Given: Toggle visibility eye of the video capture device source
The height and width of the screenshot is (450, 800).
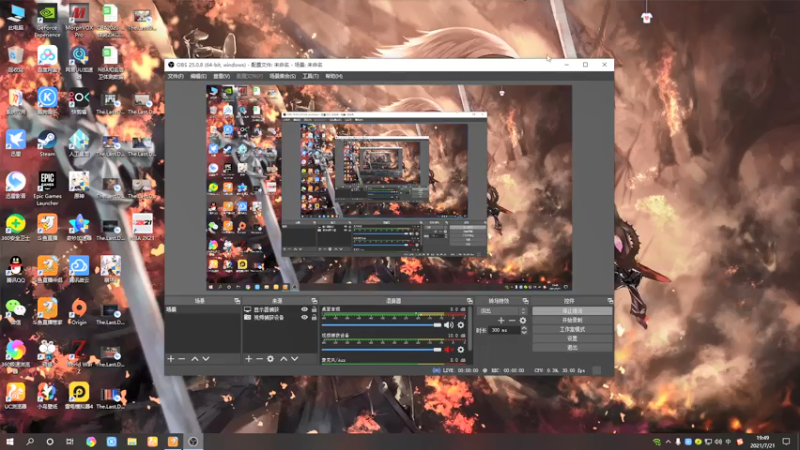Looking at the screenshot, I should (305, 317).
